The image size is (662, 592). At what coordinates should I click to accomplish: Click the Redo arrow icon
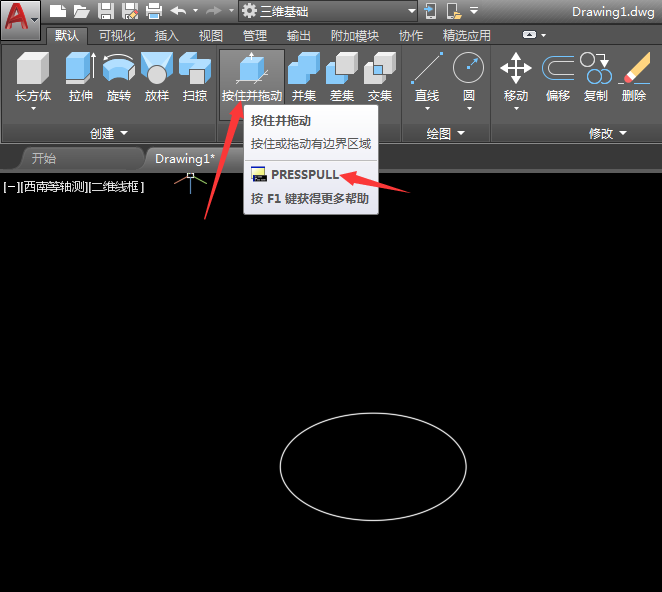(x=214, y=11)
